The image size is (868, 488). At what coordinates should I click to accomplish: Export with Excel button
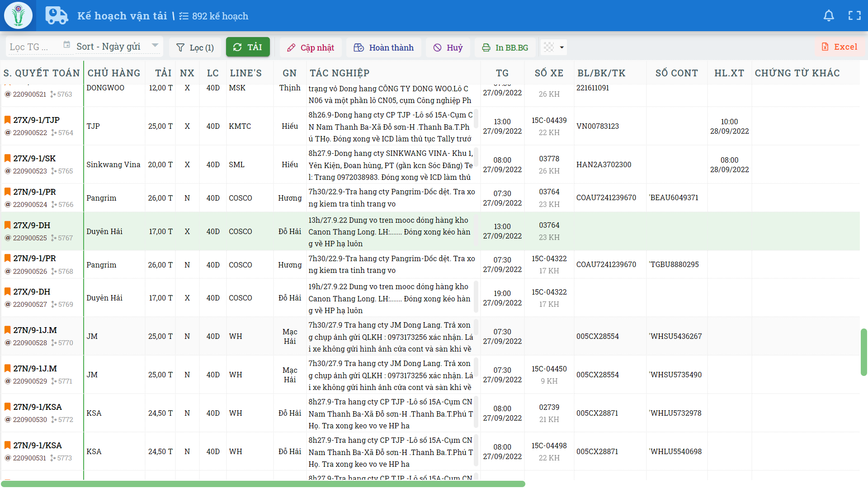(x=839, y=47)
